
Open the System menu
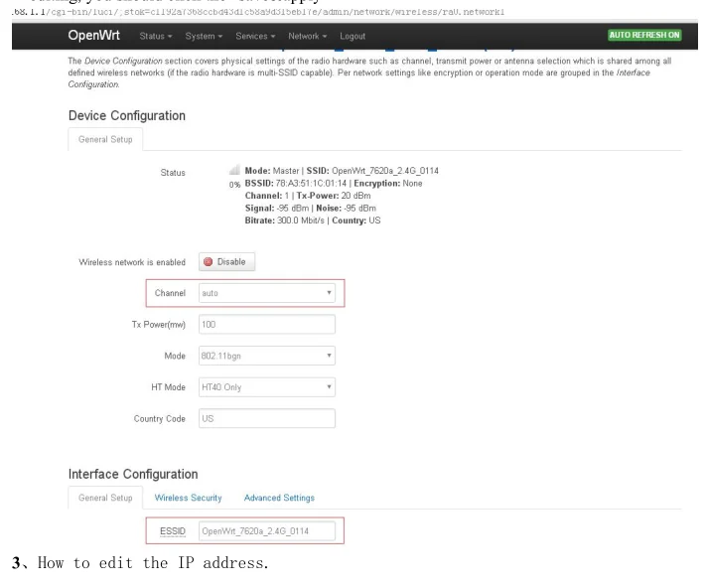point(204,36)
